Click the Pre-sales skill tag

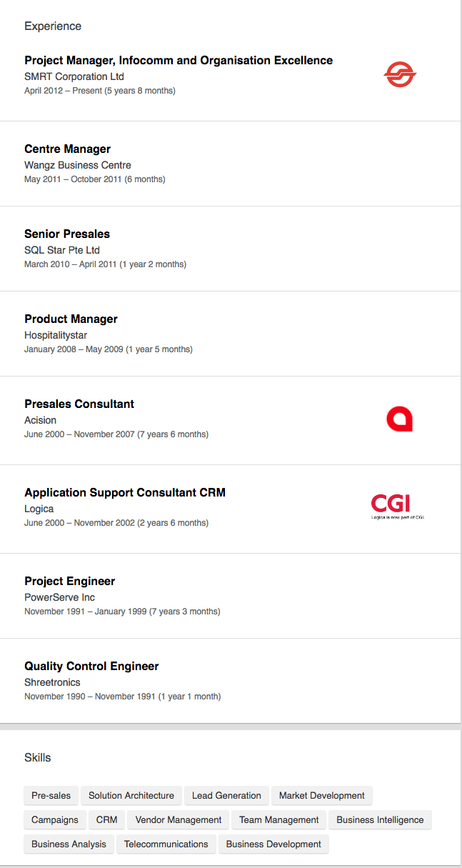pyautogui.click(x=51, y=796)
